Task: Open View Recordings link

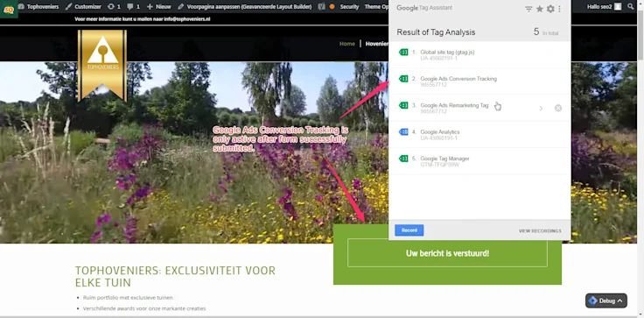Action: pos(540,231)
